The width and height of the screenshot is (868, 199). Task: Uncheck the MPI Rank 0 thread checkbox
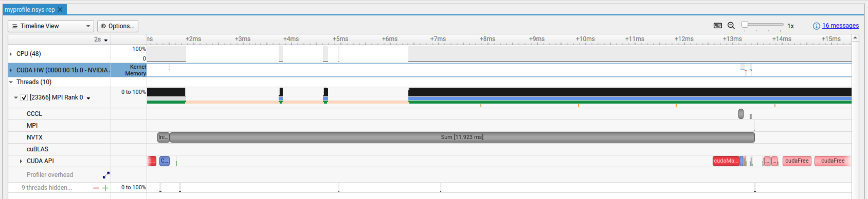click(24, 97)
